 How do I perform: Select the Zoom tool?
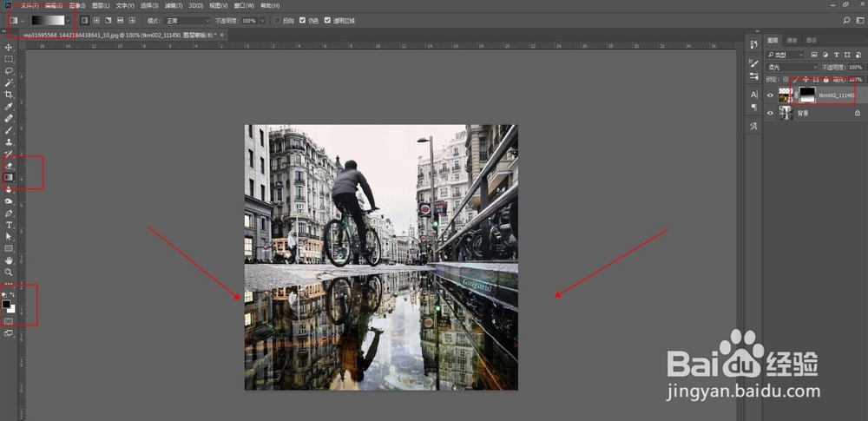(9, 273)
